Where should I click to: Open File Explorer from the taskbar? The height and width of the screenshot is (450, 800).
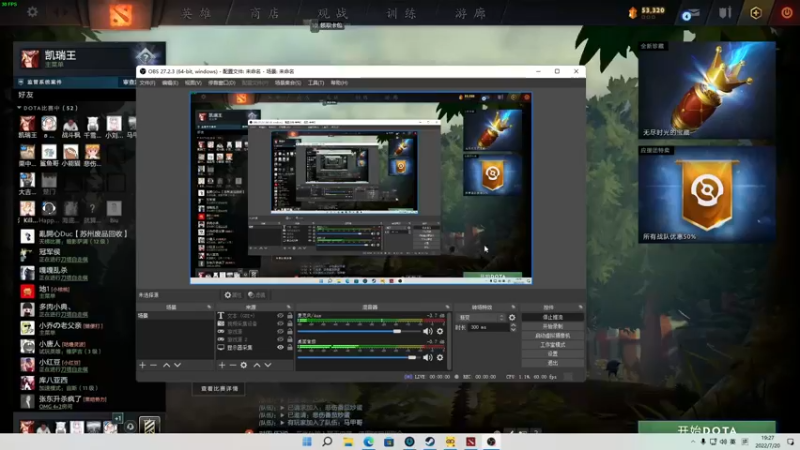348,441
